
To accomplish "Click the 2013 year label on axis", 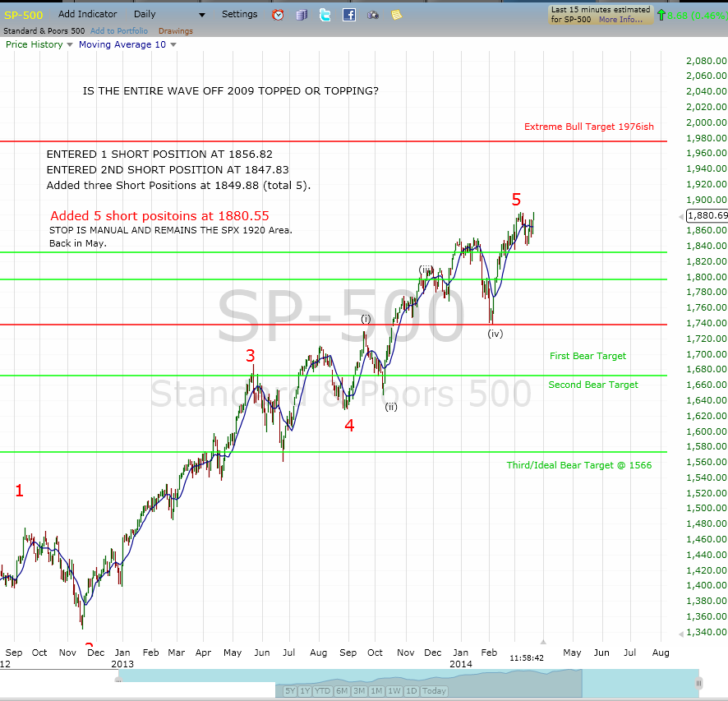I will click(122, 664).
